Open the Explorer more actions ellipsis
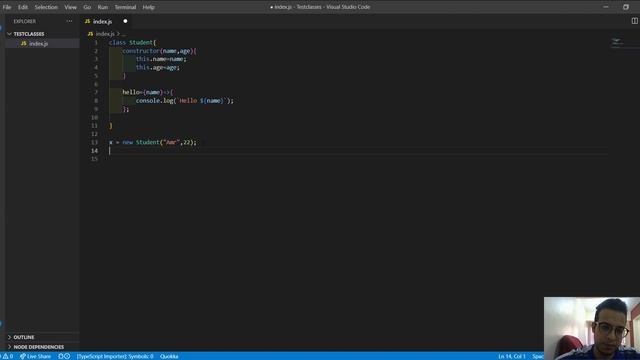Screen dimensions: 640x360 pos(69,21)
